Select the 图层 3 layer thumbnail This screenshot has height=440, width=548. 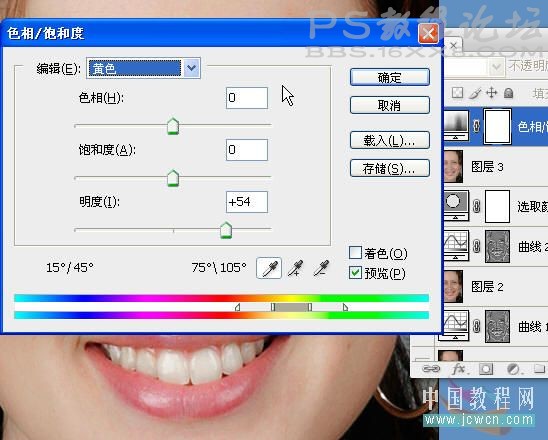(453, 167)
